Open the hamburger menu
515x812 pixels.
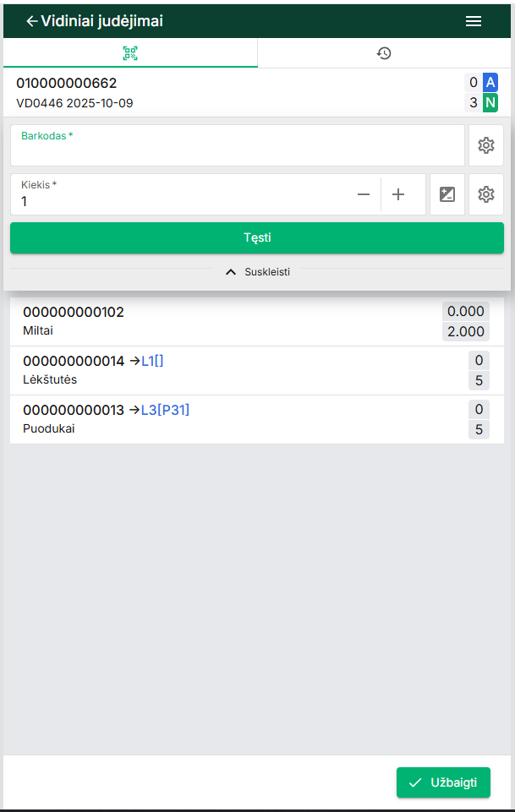point(474,22)
